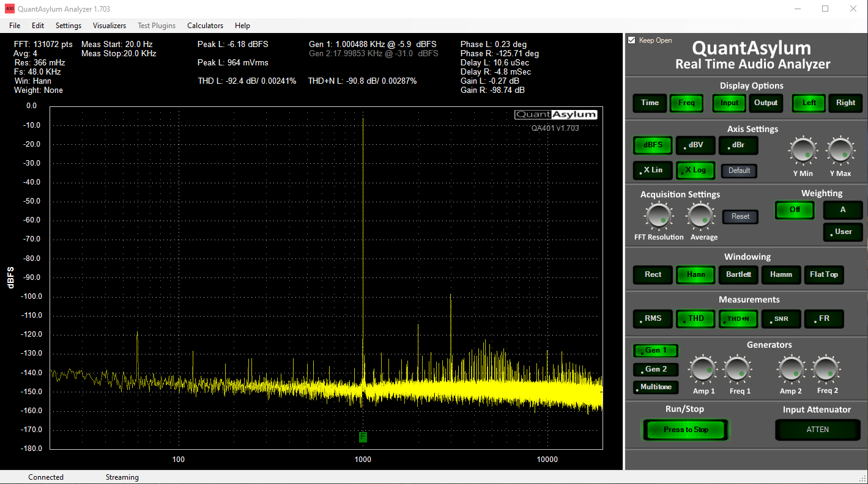Click the QuantAsylum app icon in title bar
The width and height of the screenshot is (868, 484).
coord(9,9)
